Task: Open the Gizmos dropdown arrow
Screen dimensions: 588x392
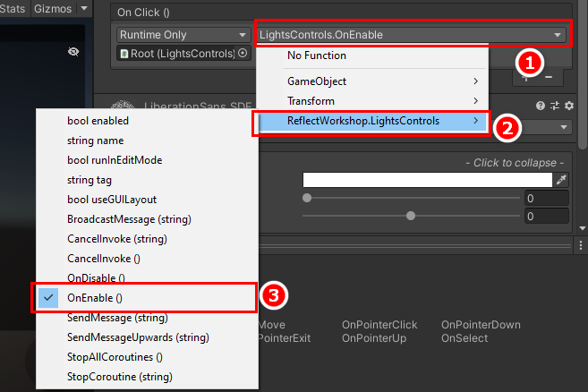Action: click(84, 8)
